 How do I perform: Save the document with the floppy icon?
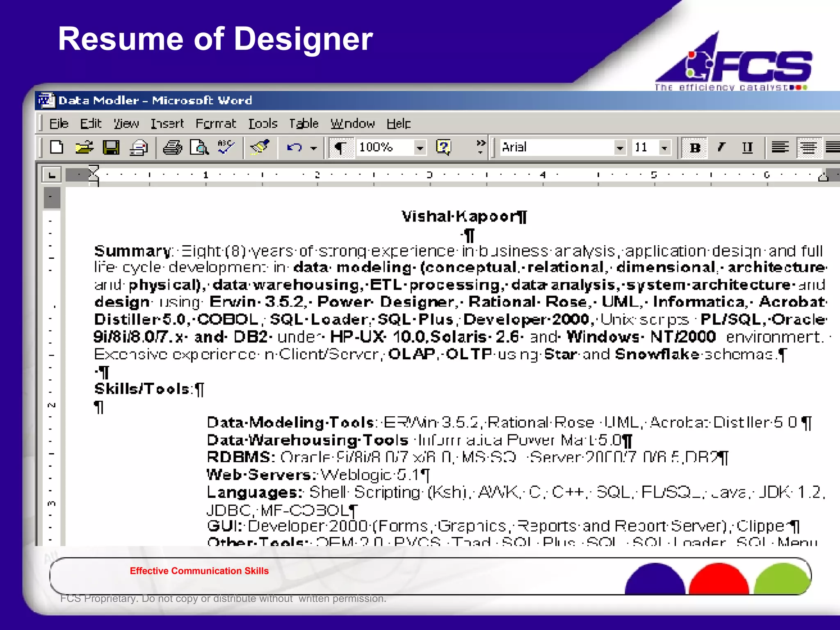[x=111, y=147]
